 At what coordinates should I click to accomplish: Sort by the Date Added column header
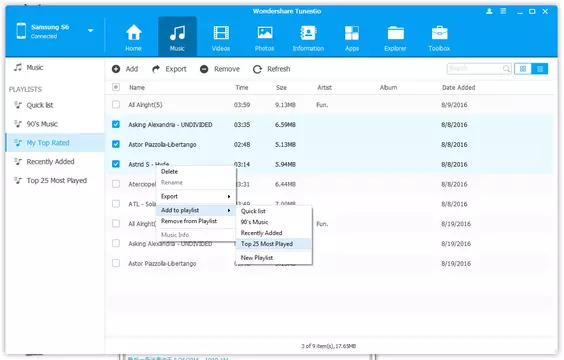point(459,87)
